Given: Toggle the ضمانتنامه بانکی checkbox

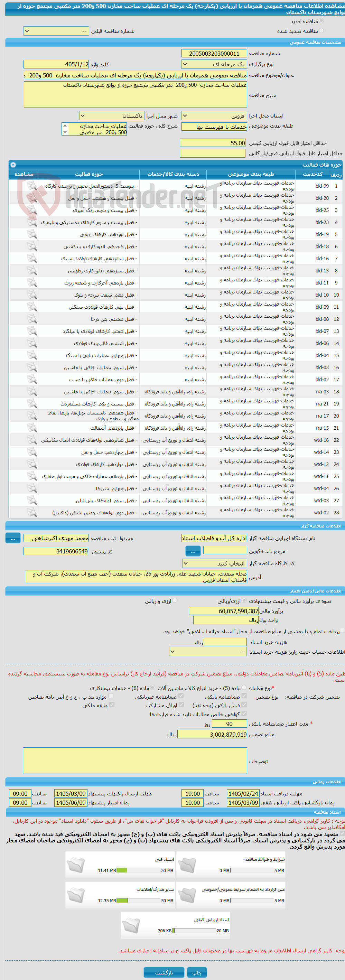Looking at the screenshot, I should click(244, 696).
